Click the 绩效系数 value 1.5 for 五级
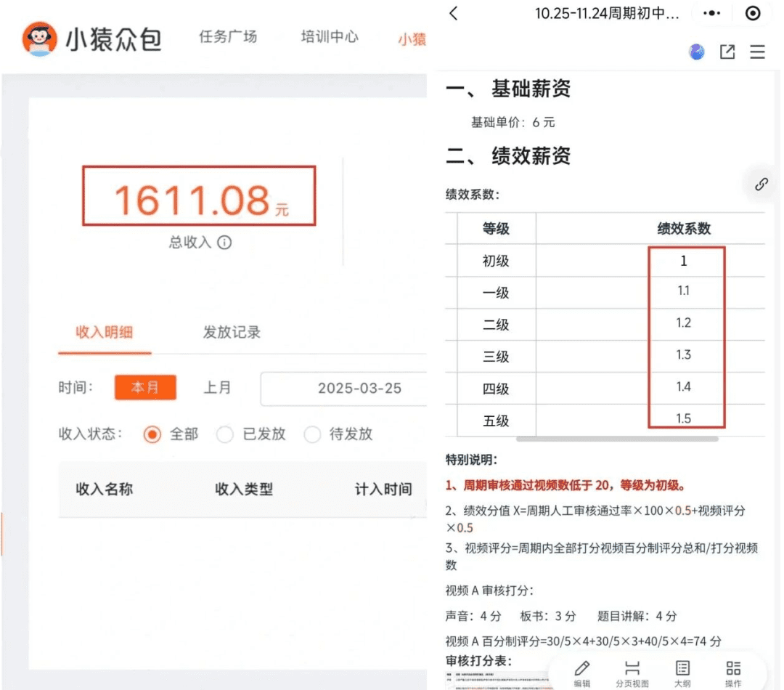This screenshot has width=784, height=690. point(683,418)
